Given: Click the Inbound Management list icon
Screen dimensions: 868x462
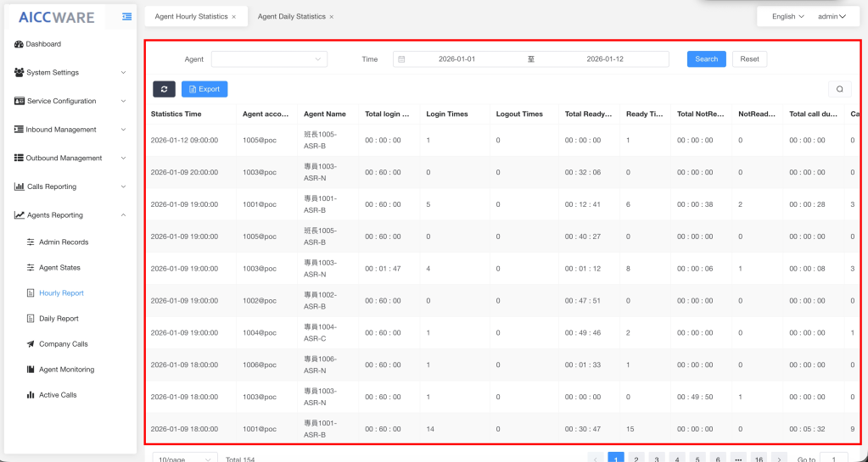Looking at the screenshot, I should (19, 130).
